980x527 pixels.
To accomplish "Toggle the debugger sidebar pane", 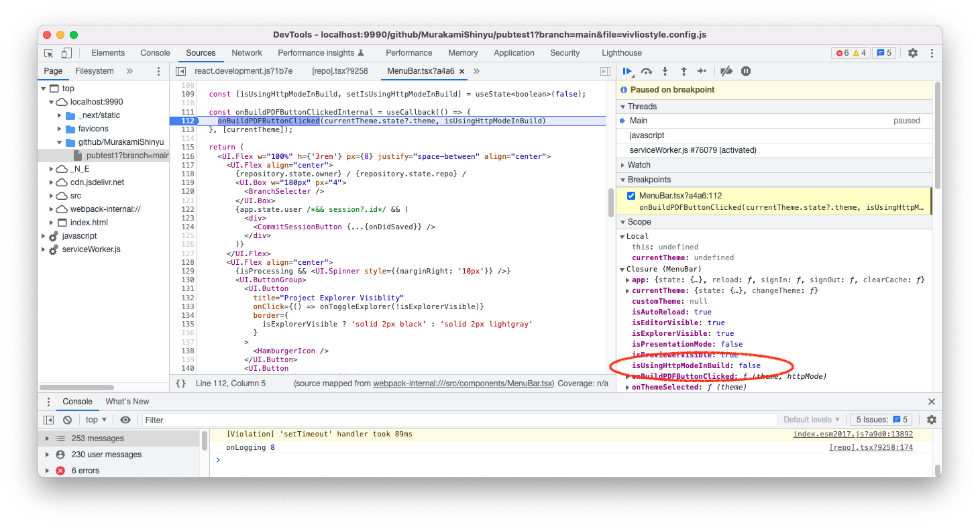I will tap(604, 71).
